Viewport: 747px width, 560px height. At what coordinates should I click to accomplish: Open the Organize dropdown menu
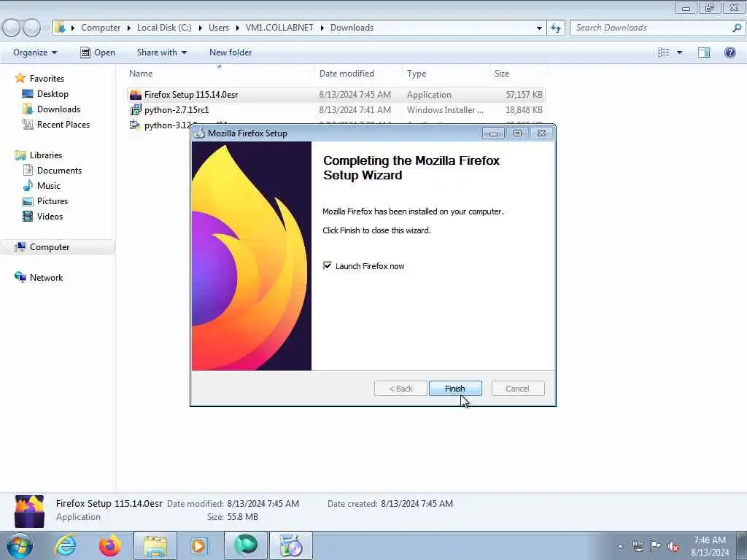[35, 52]
